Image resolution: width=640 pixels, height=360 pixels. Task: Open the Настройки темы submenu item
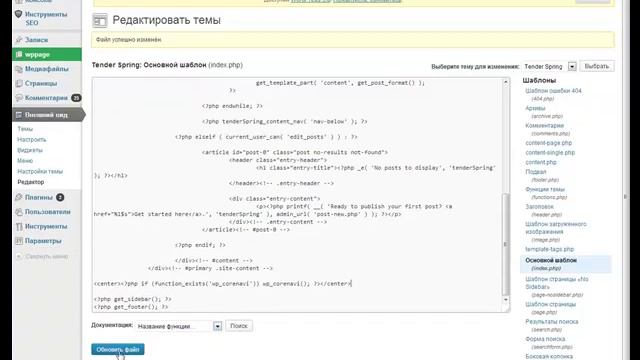pos(40,171)
